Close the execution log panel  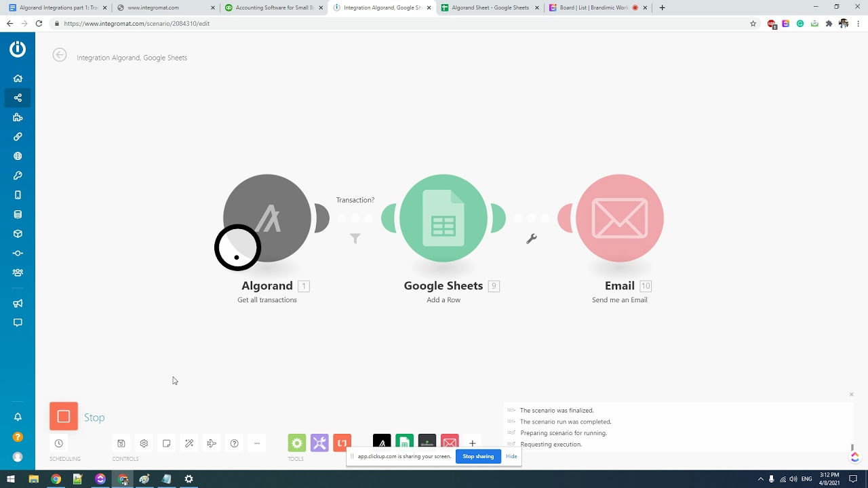click(x=852, y=394)
